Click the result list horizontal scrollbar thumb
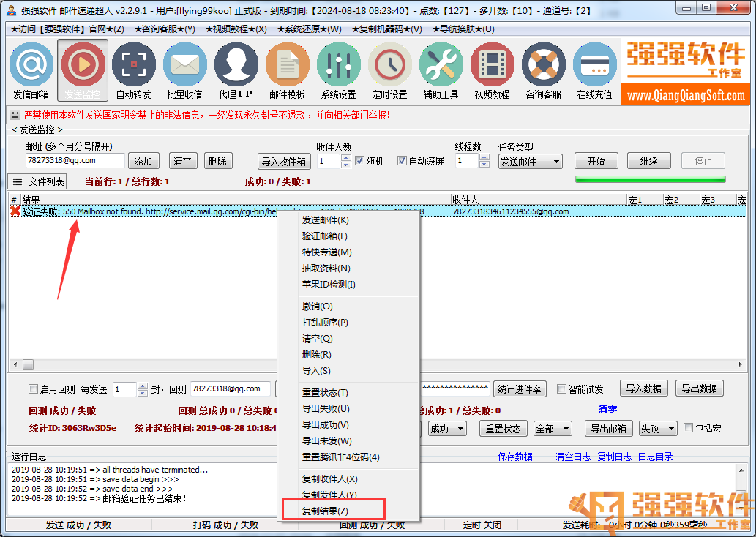The width and height of the screenshot is (756, 537). click(29, 364)
